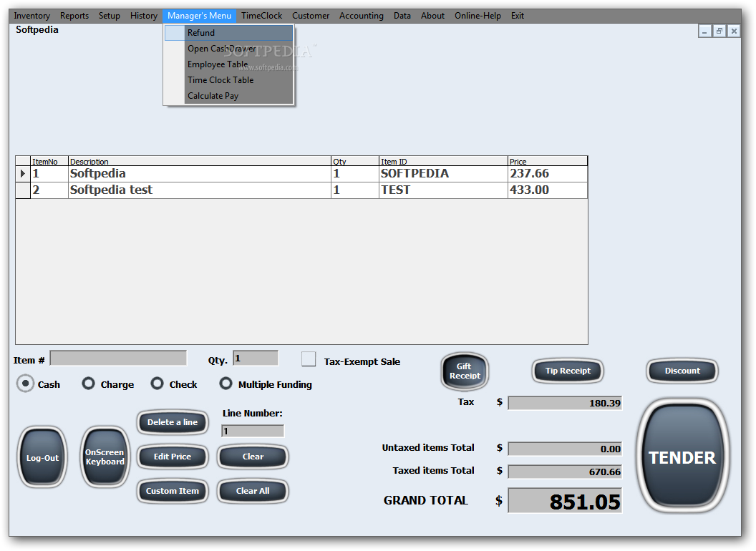This screenshot has height=551, width=756.
Task: Select the Charge payment radio button
Action: coord(88,384)
